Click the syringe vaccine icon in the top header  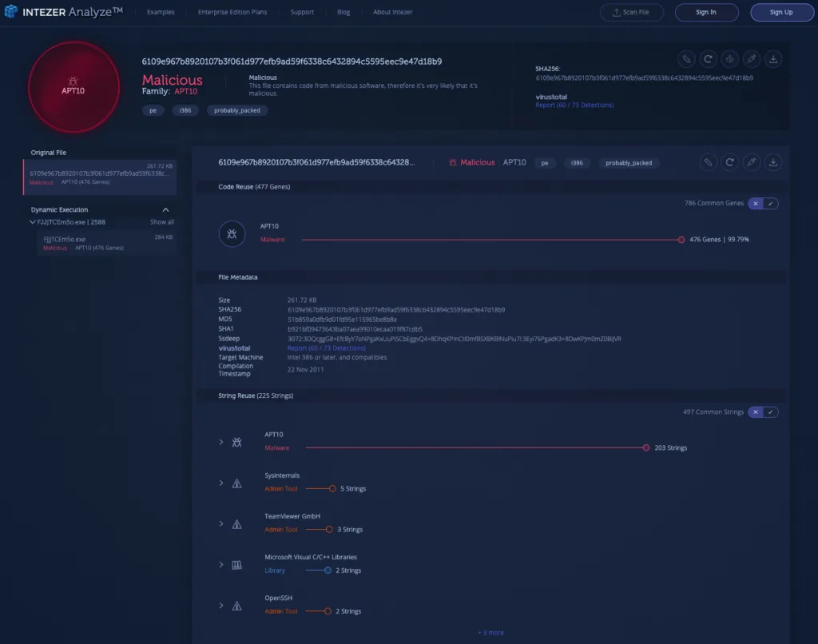point(751,59)
